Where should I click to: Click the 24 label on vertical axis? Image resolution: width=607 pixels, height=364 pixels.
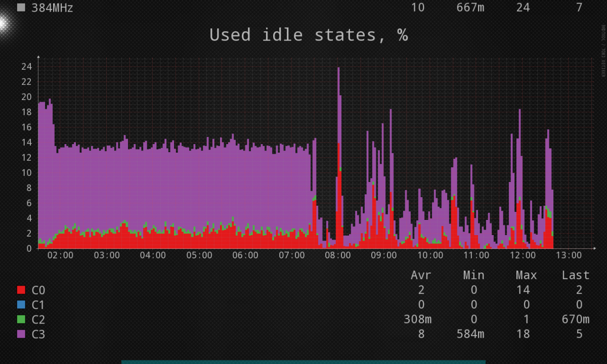click(26, 66)
